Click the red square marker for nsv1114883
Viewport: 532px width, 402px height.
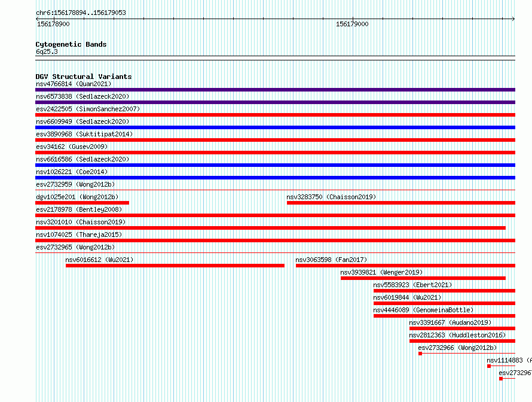(x=489, y=366)
